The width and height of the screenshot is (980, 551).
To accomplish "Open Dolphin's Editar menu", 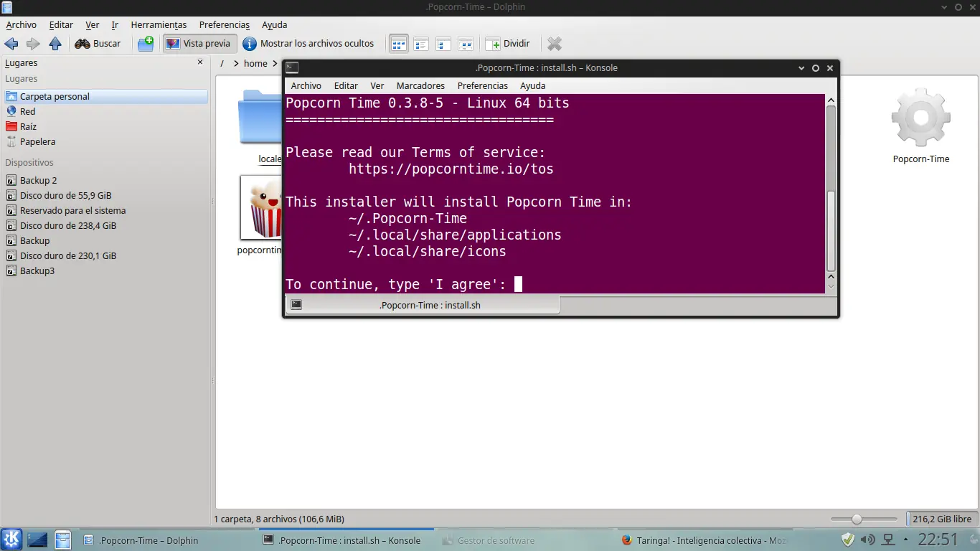I will [61, 24].
